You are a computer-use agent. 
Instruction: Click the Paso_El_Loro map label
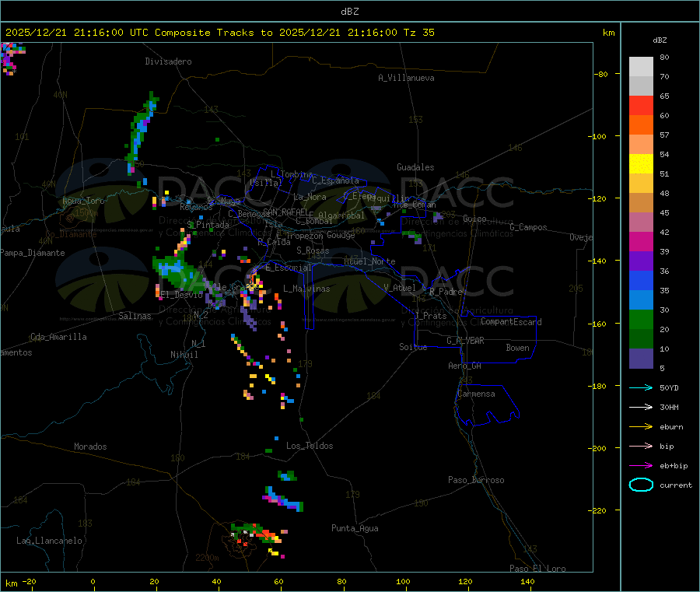[538, 569]
